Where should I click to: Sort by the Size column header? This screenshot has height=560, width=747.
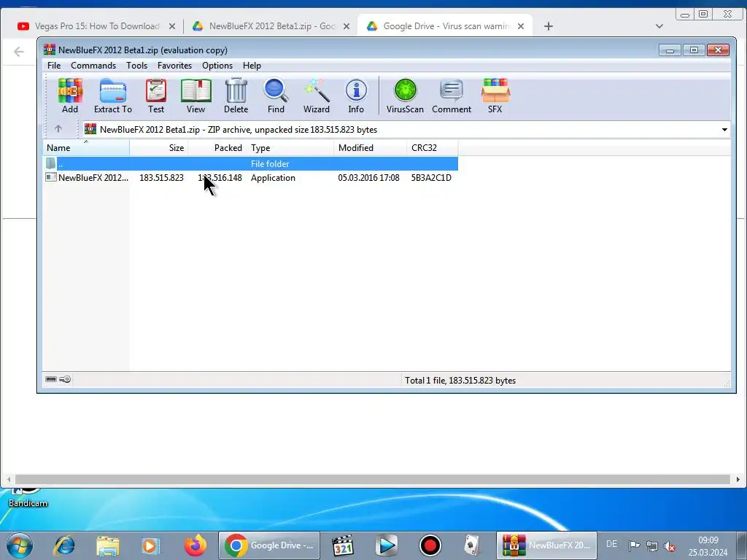tap(158, 148)
